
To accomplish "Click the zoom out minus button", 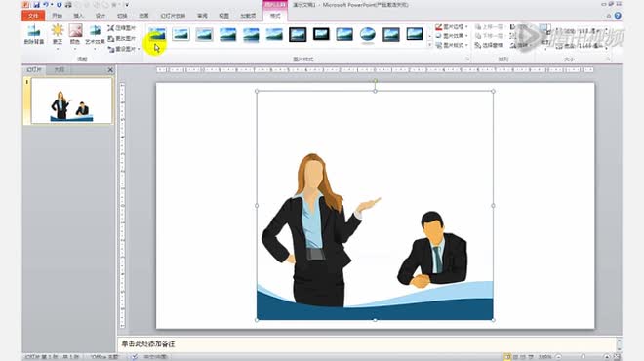I will coord(558,357).
